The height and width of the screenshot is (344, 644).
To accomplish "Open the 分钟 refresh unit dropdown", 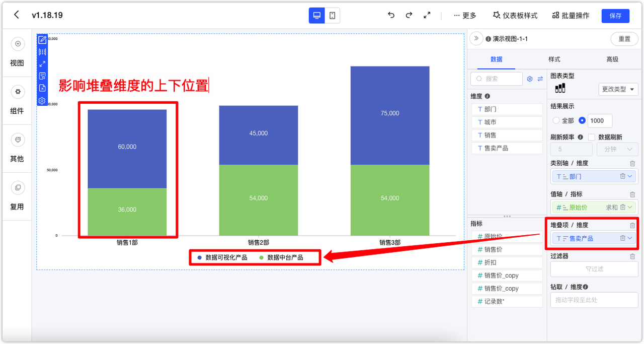I will [617, 149].
